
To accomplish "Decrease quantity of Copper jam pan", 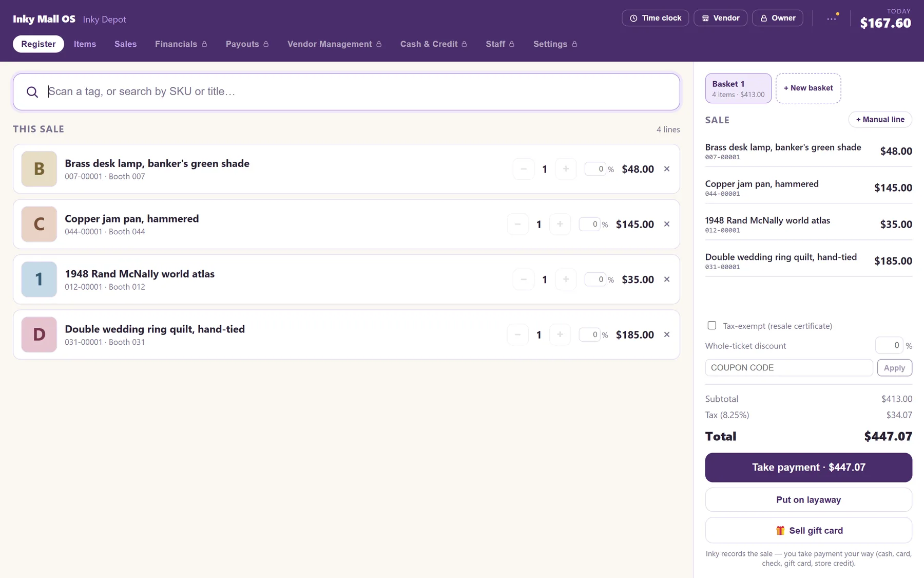I will tap(517, 224).
